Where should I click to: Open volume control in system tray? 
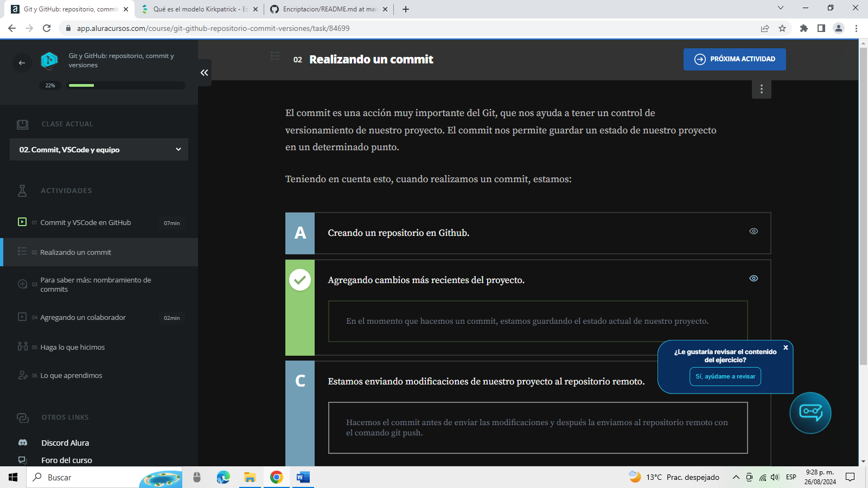click(x=775, y=477)
